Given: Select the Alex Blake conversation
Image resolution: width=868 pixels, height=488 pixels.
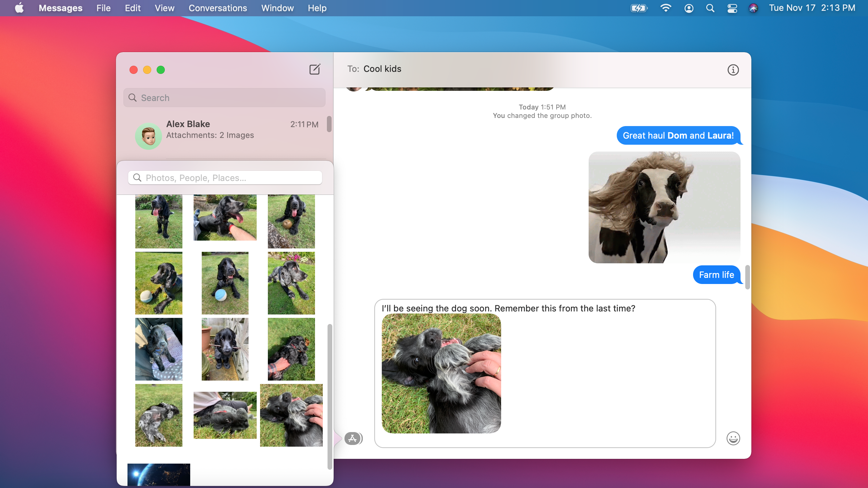Looking at the screenshot, I should pos(224,136).
